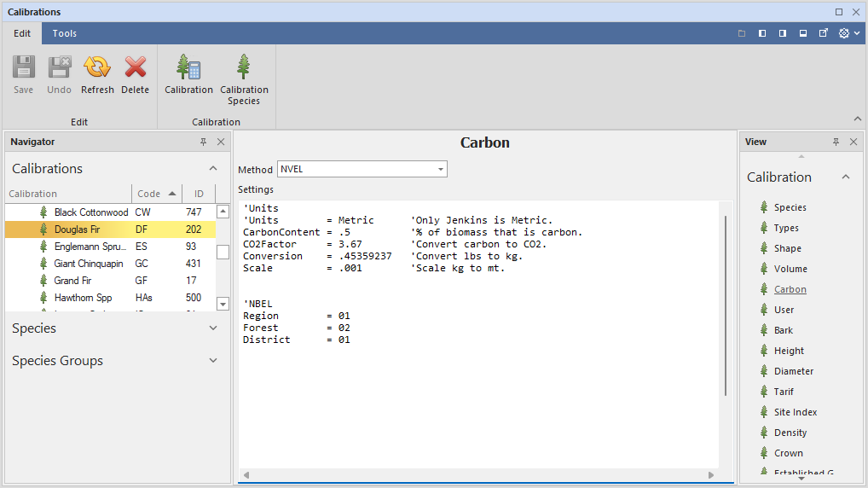868x488 pixels.
Task: Click the tree icon next to Height
Action: pyautogui.click(x=764, y=351)
